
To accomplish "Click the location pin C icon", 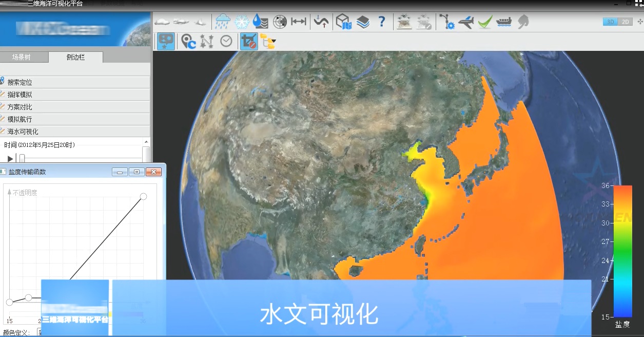I will click(189, 41).
